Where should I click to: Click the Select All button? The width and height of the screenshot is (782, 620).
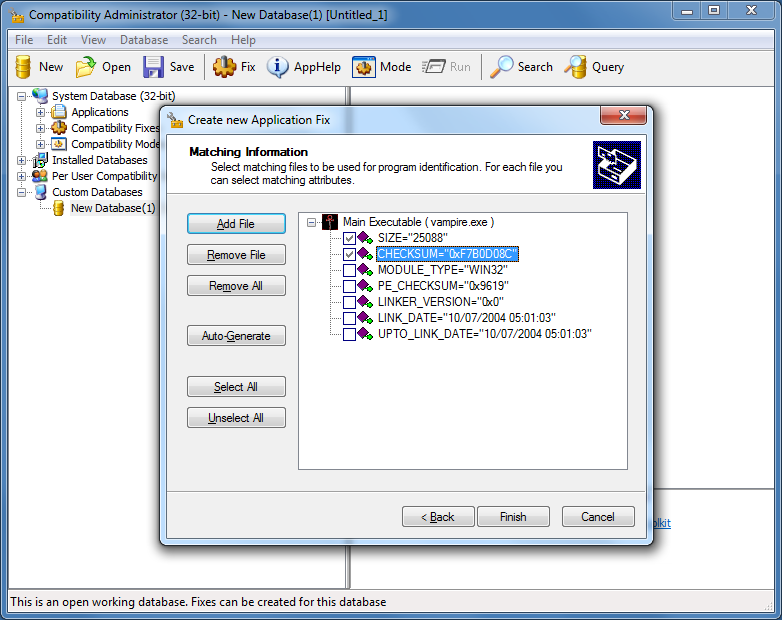(236, 387)
